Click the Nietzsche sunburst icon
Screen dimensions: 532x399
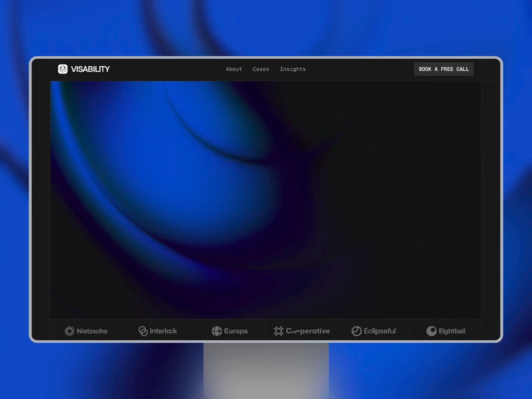[69, 331]
